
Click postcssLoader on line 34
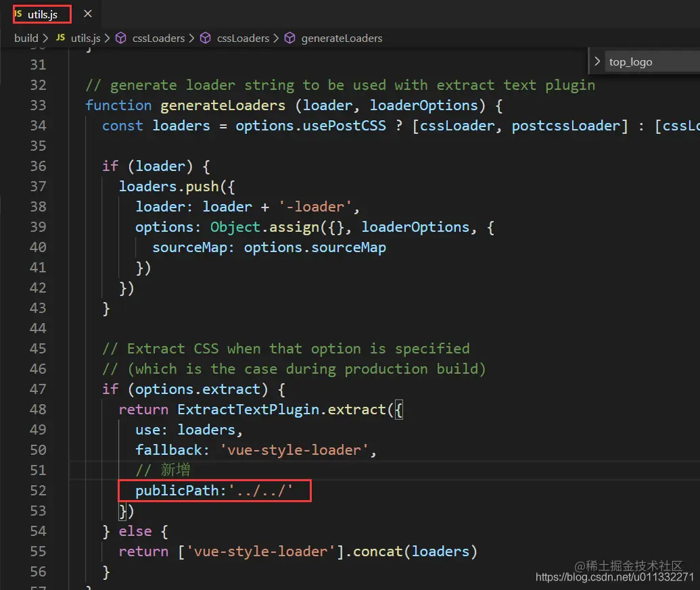pos(565,126)
